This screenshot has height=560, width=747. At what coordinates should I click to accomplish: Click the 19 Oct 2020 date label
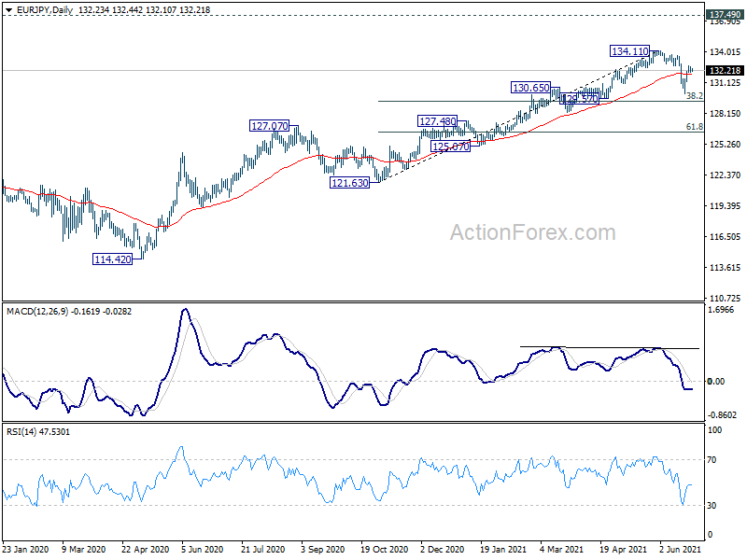click(385, 549)
